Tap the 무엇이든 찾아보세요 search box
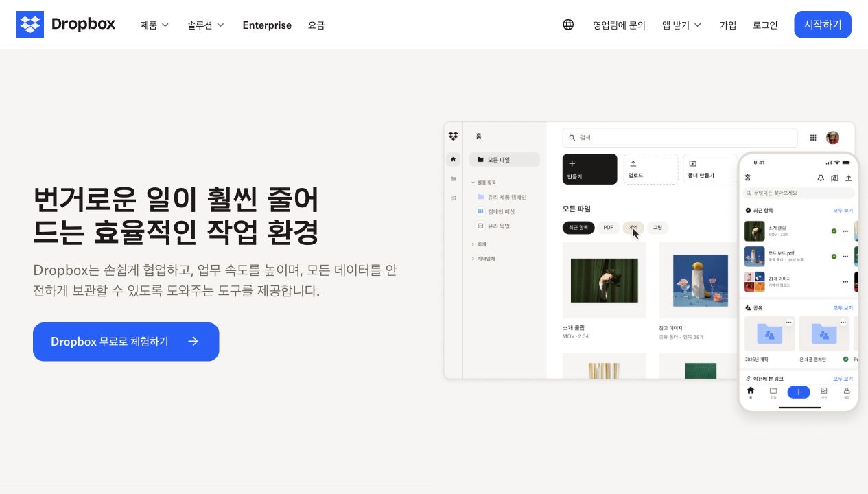Screen dimensions: 868x494 tap(799, 193)
